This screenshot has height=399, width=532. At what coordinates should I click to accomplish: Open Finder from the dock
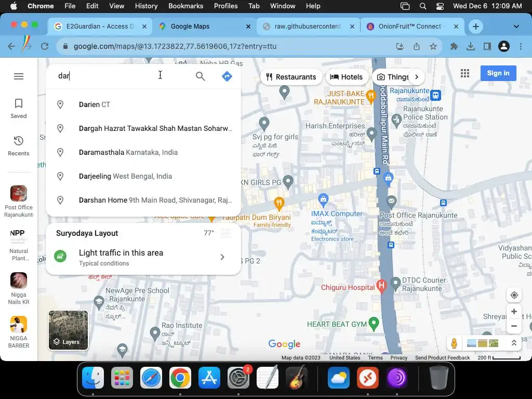pyautogui.click(x=93, y=378)
